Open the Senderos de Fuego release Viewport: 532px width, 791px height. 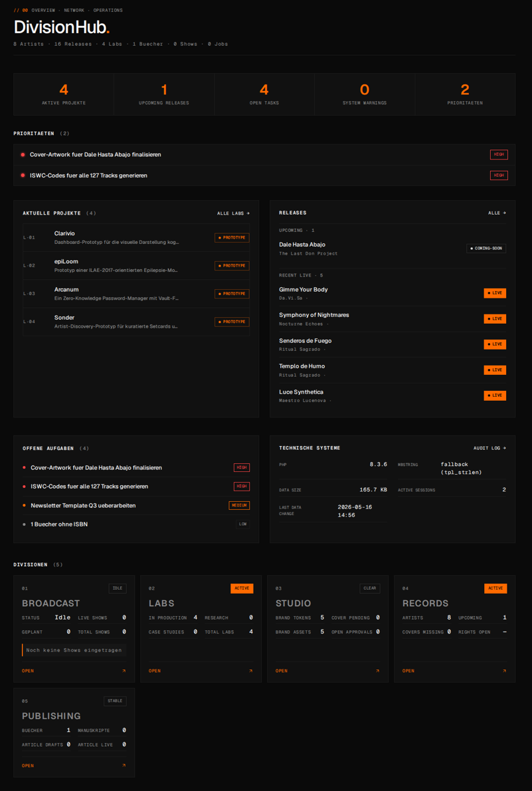click(x=393, y=344)
